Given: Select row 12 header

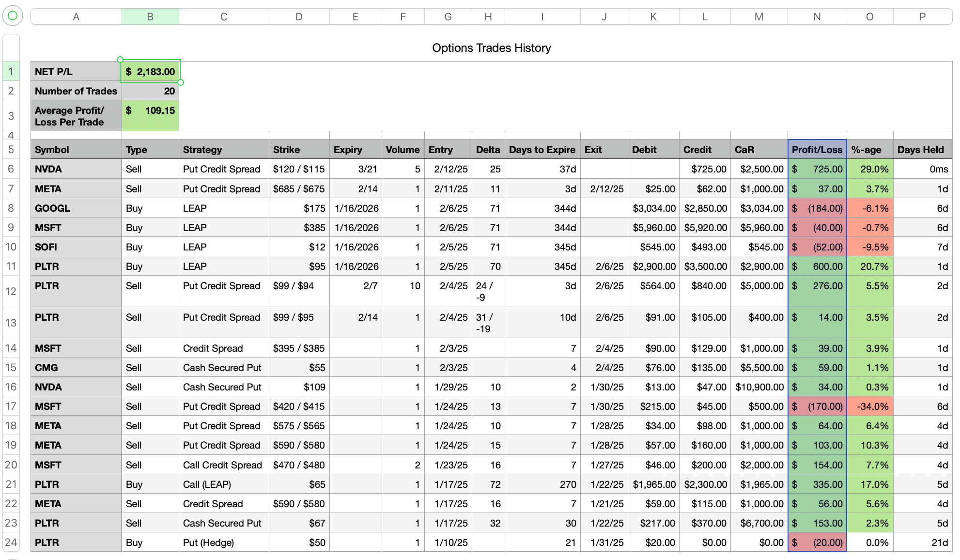Looking at the screenshot, I should pyautogui.click(x=11, y=291).
